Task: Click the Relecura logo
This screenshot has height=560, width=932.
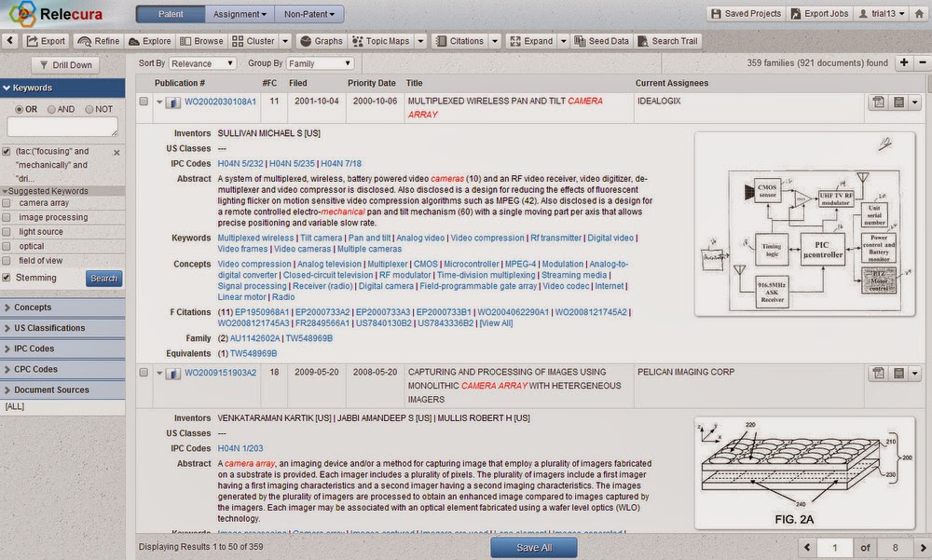Action: [57, 14]
